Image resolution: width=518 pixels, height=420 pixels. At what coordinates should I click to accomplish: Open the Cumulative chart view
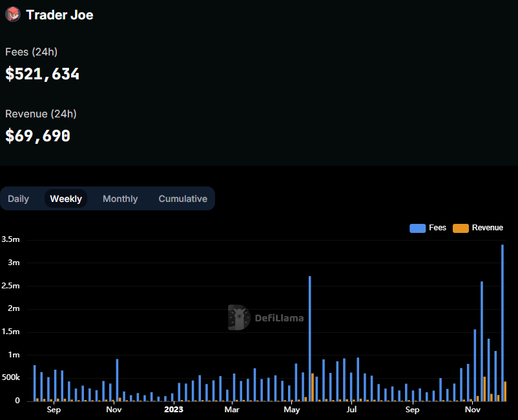(183, 199)
